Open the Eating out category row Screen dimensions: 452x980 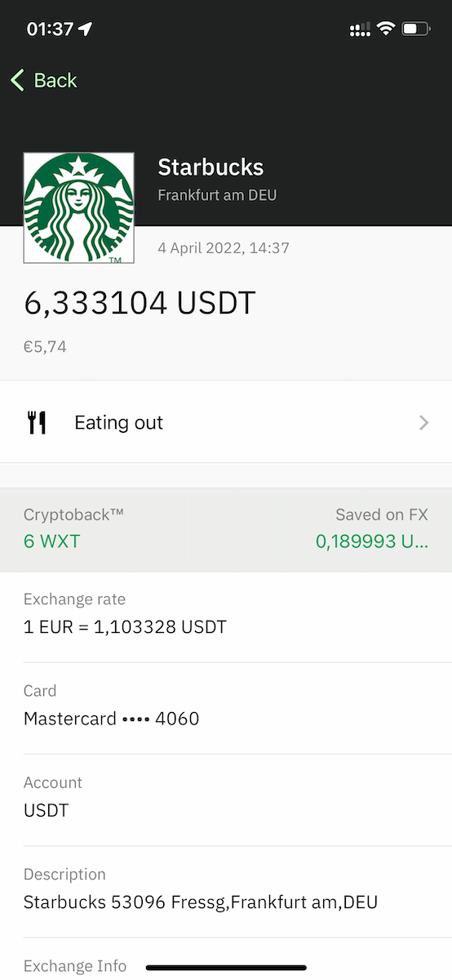click(x=226, y=422)
